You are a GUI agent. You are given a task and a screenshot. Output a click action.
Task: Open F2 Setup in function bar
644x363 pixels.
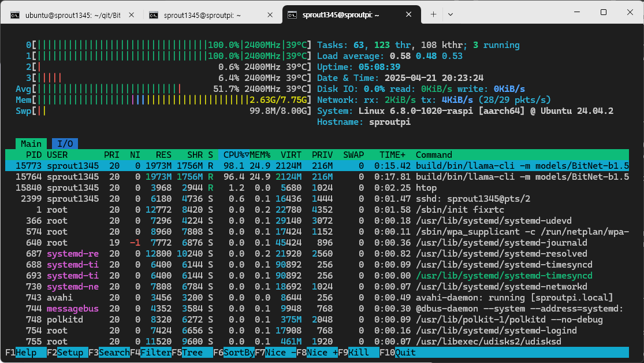pyautogui.click(x=68, y=353)
